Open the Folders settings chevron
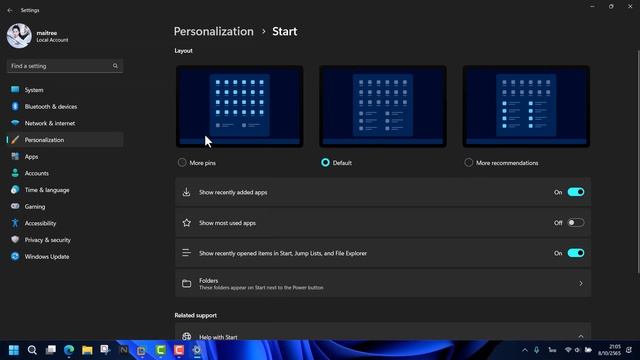The image size is (640, 360). coord(581,283)
